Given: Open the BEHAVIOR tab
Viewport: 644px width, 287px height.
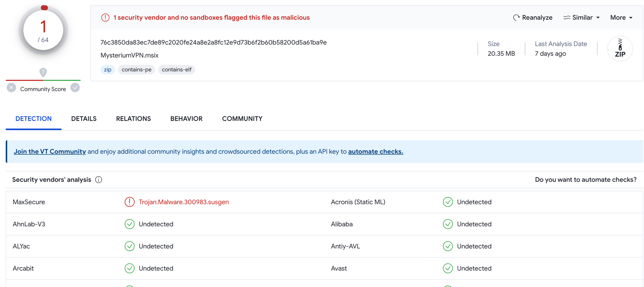Looking at the screenshot, I should tap(186, 119).
